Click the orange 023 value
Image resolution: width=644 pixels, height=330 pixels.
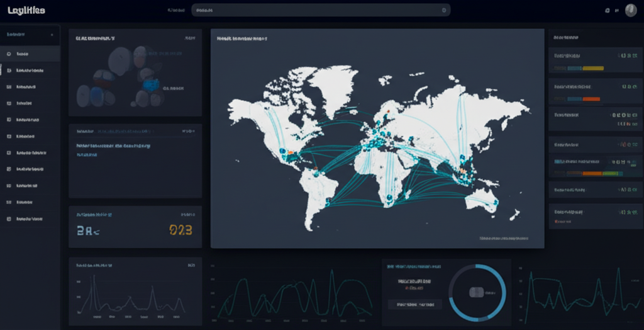[180, 230]
